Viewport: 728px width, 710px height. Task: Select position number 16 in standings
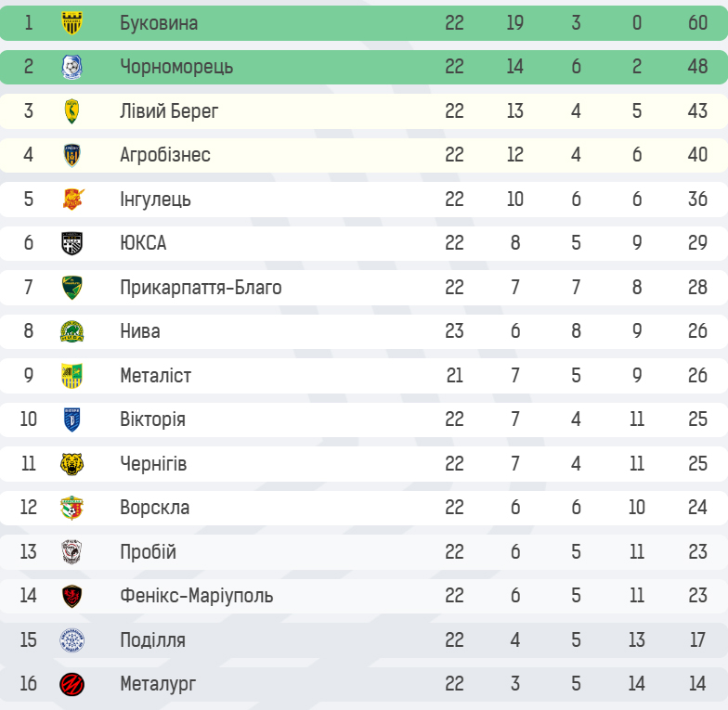(28, 683)
